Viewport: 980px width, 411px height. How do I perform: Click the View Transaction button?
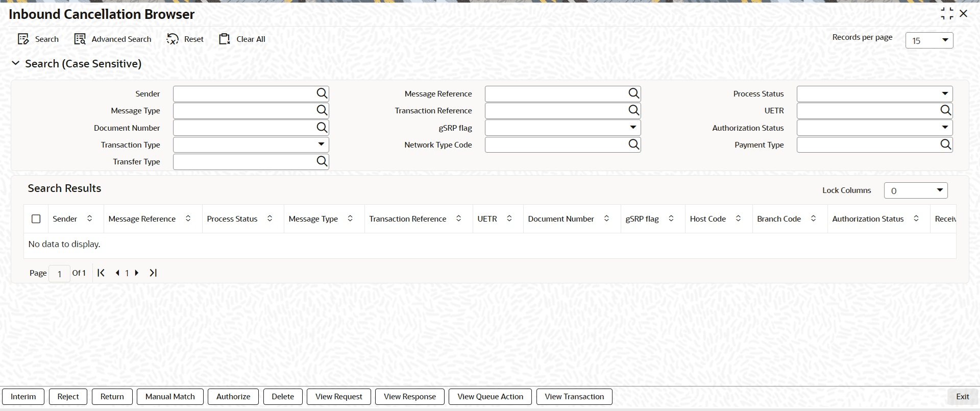574,397
